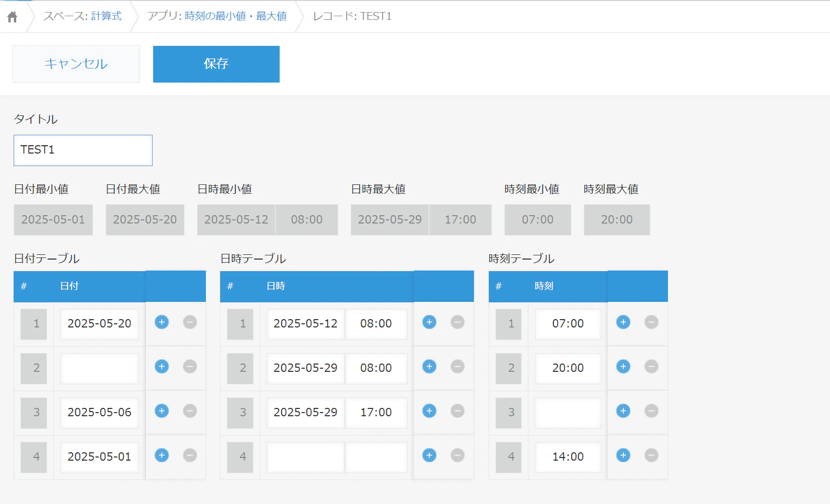Focus the empty datetime date field in row 4
The width and height of the screenshot is (830, 504).
pos(306,457)
